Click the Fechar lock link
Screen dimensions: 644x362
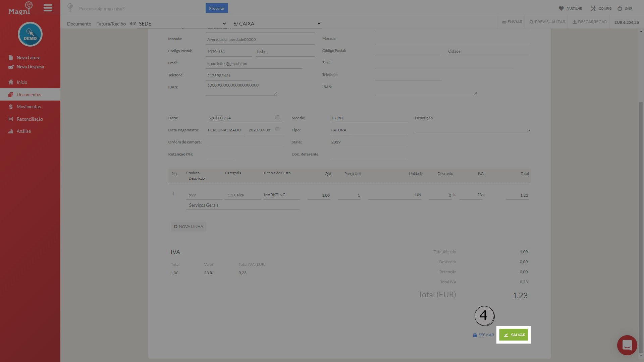pyautogui.click(x=483, y=335)
